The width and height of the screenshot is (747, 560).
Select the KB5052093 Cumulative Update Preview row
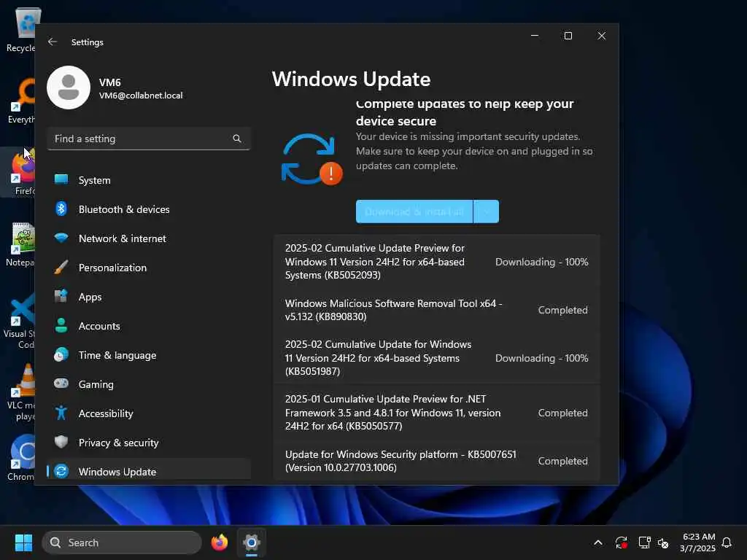point(436,262)
